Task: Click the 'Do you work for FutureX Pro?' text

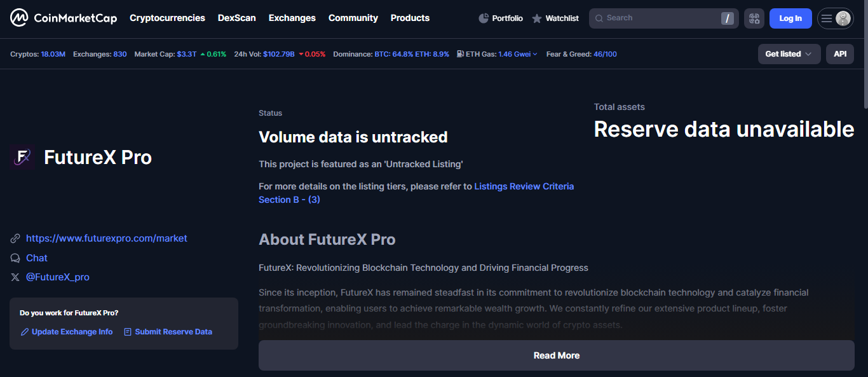Action: coord(69,313)
